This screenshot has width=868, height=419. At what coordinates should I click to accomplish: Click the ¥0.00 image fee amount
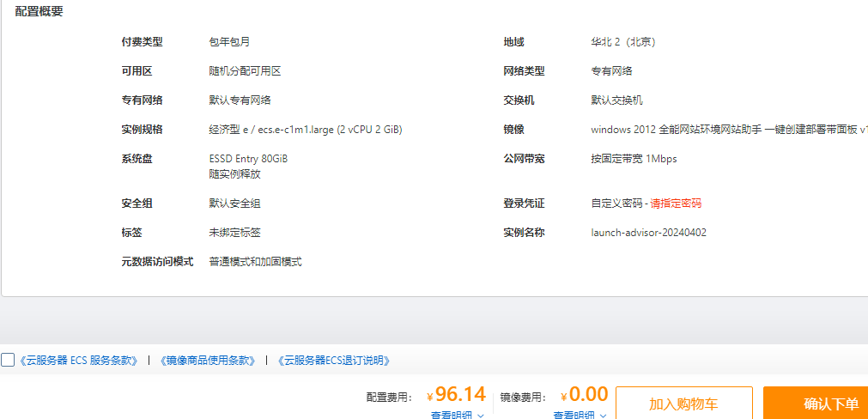[x=585, y=395]
